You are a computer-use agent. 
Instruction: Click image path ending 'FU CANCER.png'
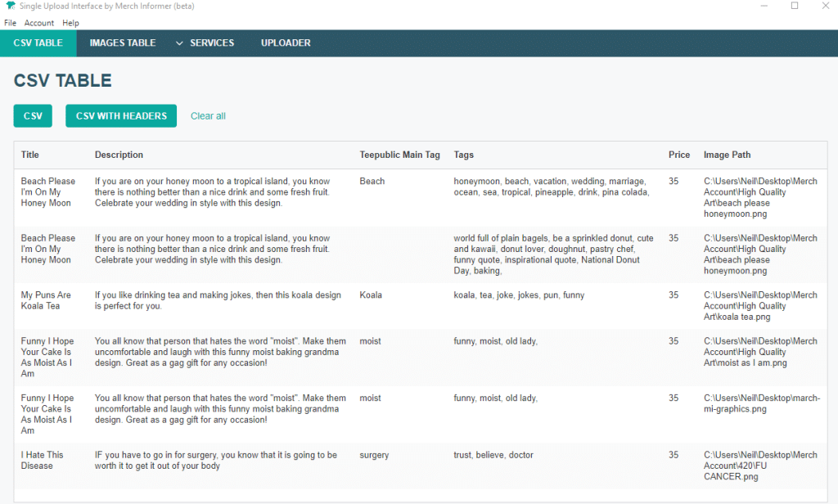point(760,466)
